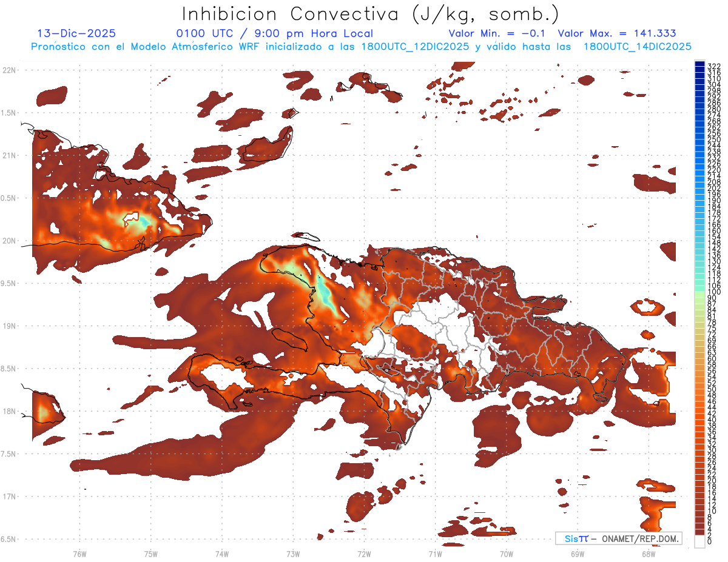The width and height of the screenshot is (728, 562).
Task: Click the 'ONAMET/REP.DOM.' credit label
Action: click(x=641, y=538)
